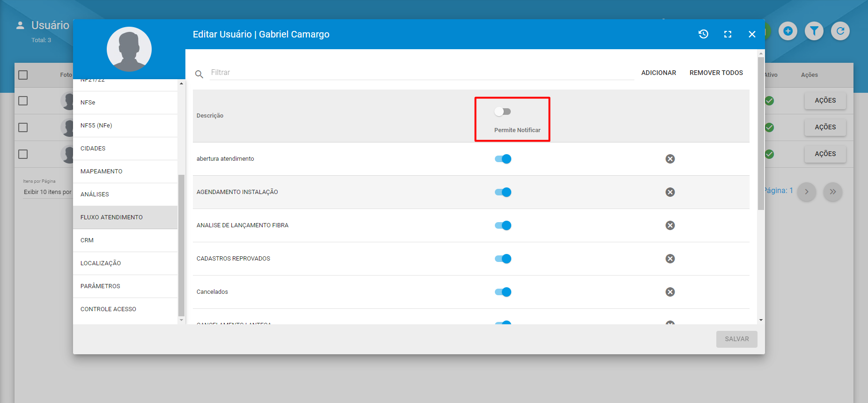Open the CRM sidebar item
The height and width of the screenshot is (403, 868).
(125, 240)
